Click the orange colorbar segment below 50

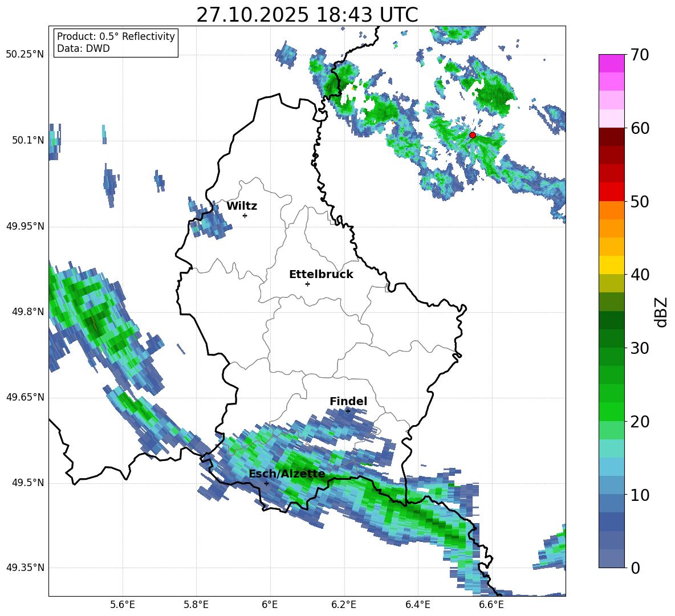tap(611, 210)
